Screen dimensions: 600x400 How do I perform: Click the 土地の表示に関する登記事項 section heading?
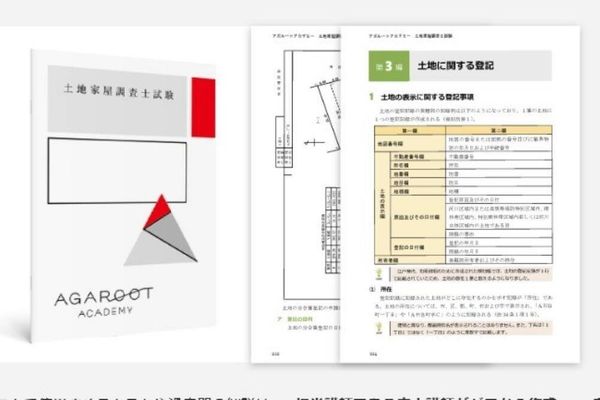coord(427,97)
